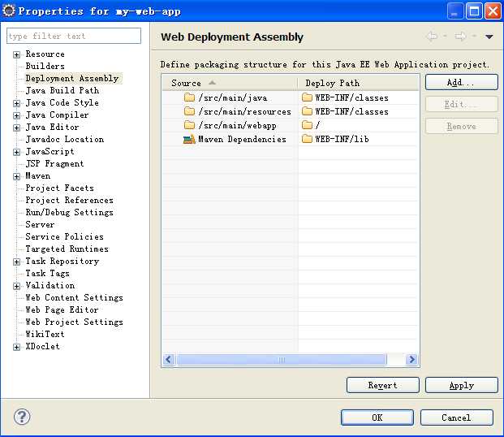Select WikiText in the tree
The height and width of the screenshot is (437, 504).
click(x=45, y=334)
